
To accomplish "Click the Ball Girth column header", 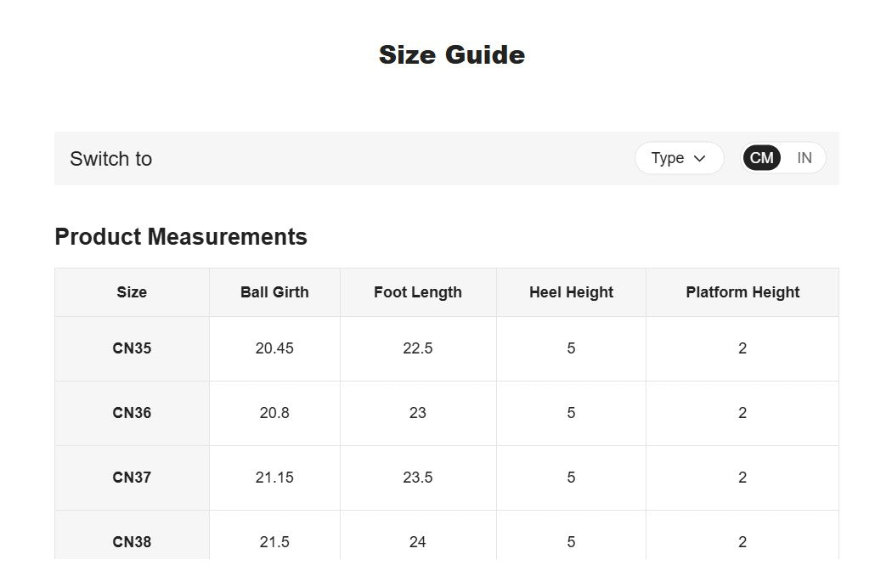I will (274, 292).
